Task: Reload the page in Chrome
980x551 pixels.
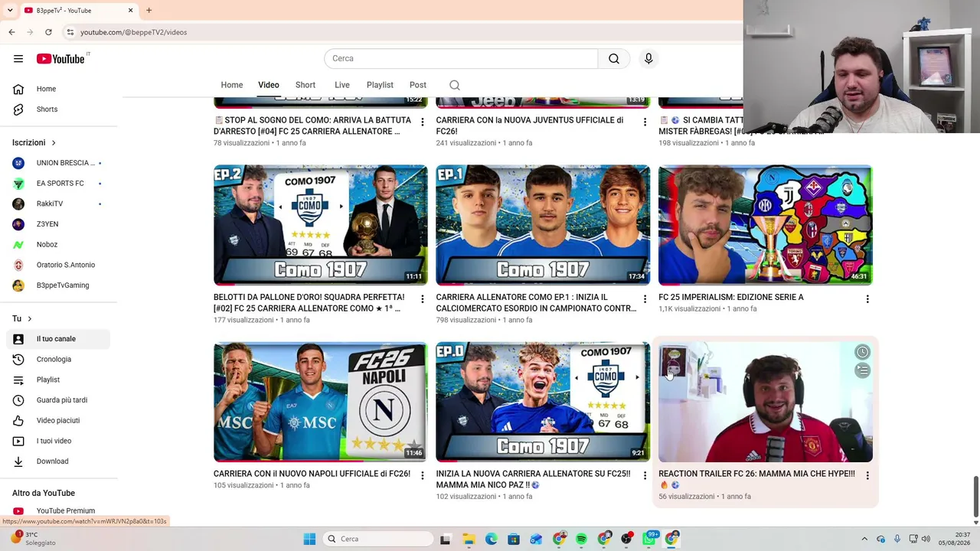Action: tap(48, 32)
